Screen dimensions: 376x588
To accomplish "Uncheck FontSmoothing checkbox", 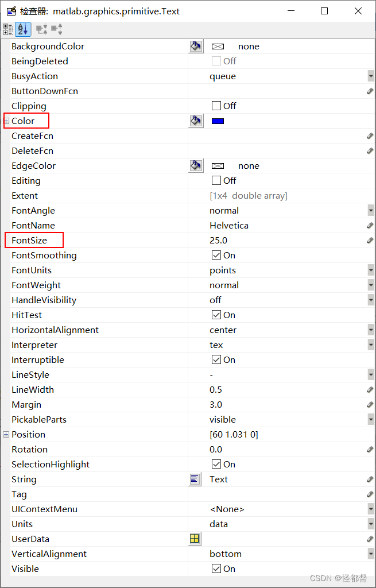I will click(x=216, y=256).
